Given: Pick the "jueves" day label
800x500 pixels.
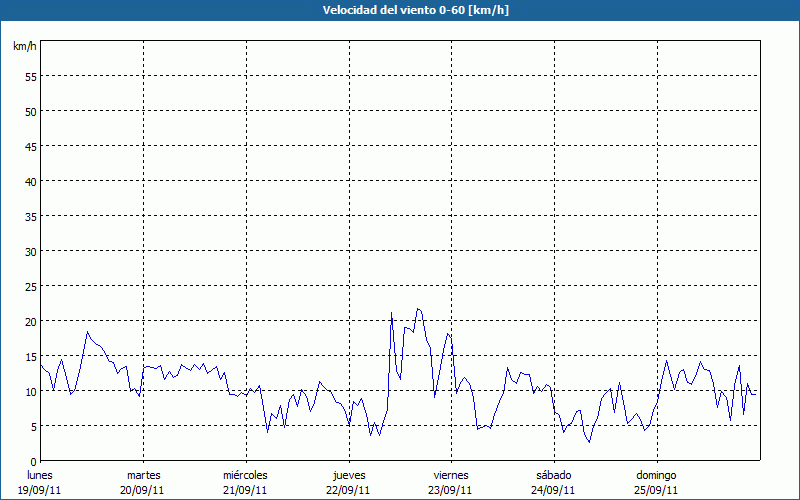Looking at the screenshot, I should coord(349,475).
